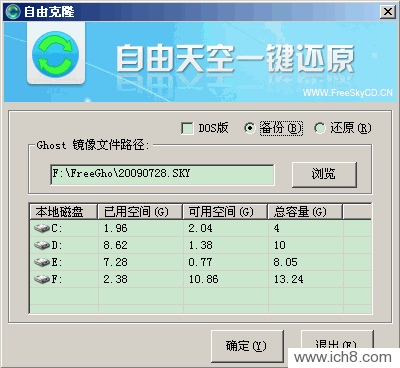Select the F: drive icon
This screenshot has height=368, width=400.
(42, 279)
